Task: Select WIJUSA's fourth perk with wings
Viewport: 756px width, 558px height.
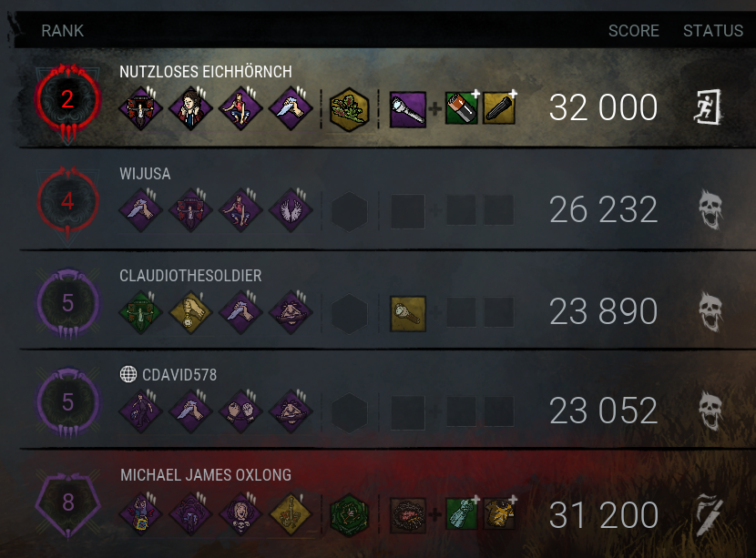Action: 291,210
